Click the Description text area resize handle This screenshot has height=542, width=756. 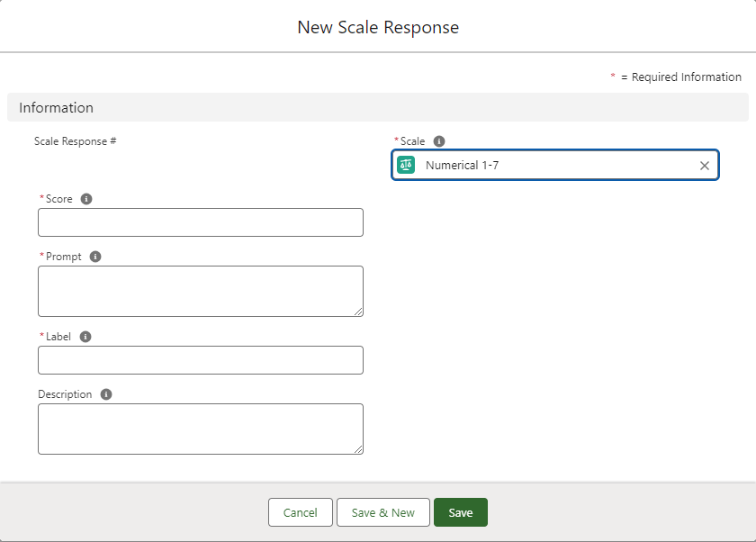tap(358, 449)
